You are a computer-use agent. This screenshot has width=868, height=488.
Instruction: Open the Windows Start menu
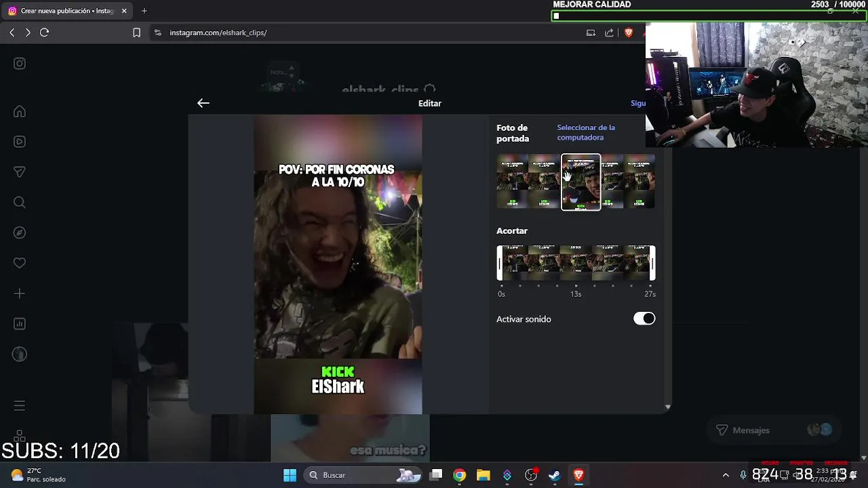[290, 475]
